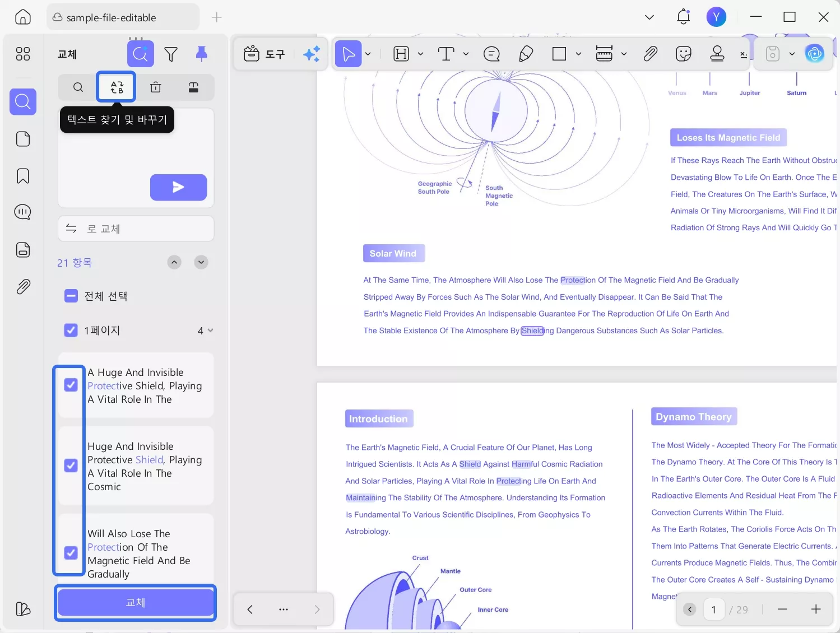The width and height of the screenshot is (840, 633).
Task: Click the 21 항목 results count
Action: click(75, 263)
